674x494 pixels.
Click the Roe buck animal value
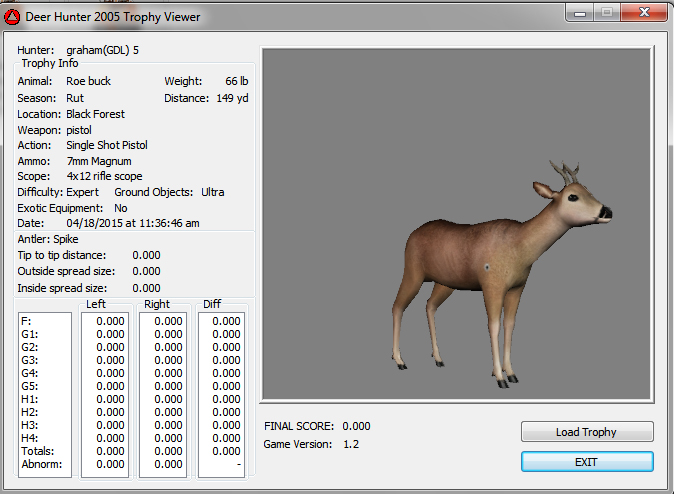pyautogui.click(x=89, y=81)
